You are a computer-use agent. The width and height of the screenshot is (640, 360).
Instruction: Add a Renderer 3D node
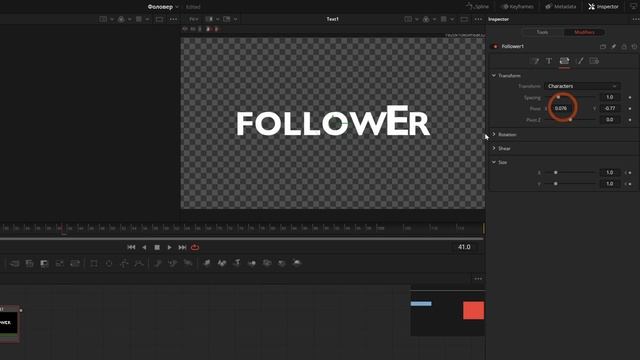[297, 263]
